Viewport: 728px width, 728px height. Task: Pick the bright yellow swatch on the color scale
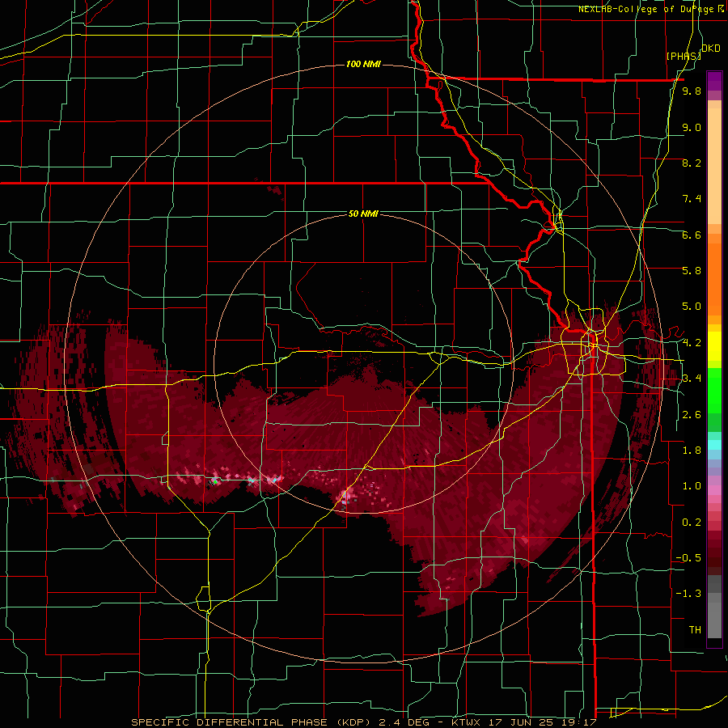[x=714, y=346]
